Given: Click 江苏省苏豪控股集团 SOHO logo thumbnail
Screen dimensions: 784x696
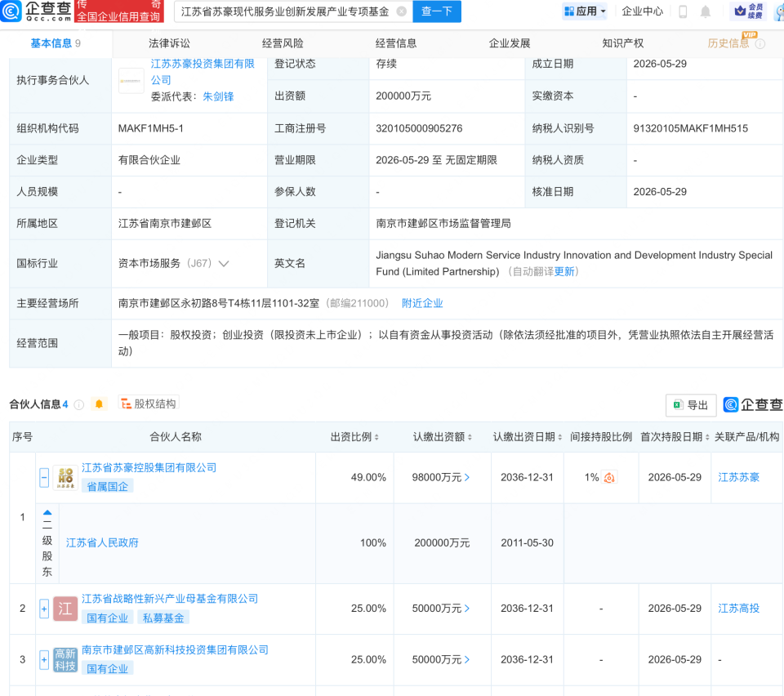Looking at the screenshot, I should tap(65, 478).
